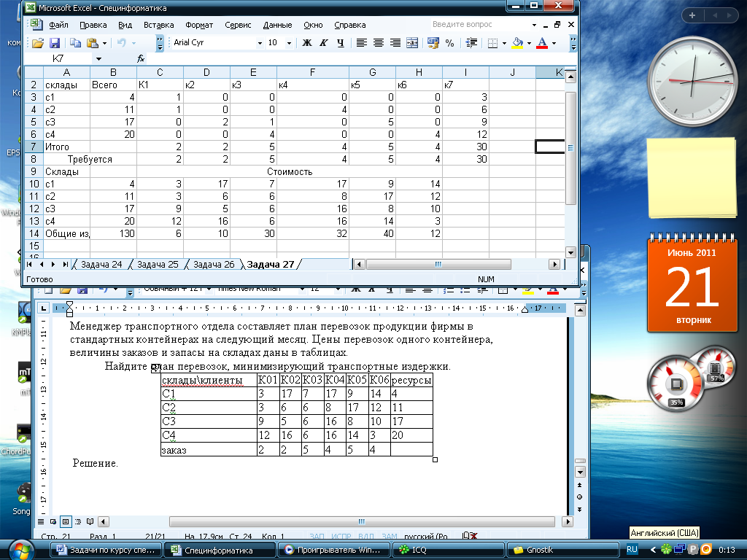
Task: Open the Вставка menu in Excel
Action: coord(158,25)
